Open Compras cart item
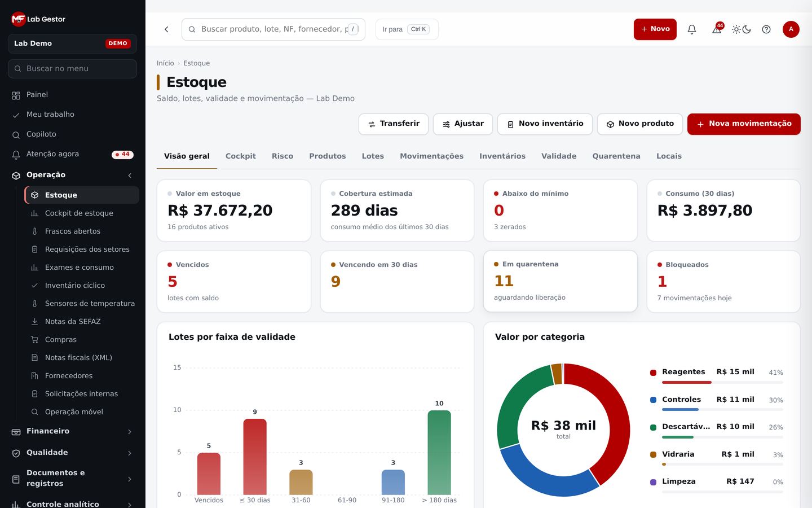The width and height of the screenshot is (812, 508). (x=82, y=340)
